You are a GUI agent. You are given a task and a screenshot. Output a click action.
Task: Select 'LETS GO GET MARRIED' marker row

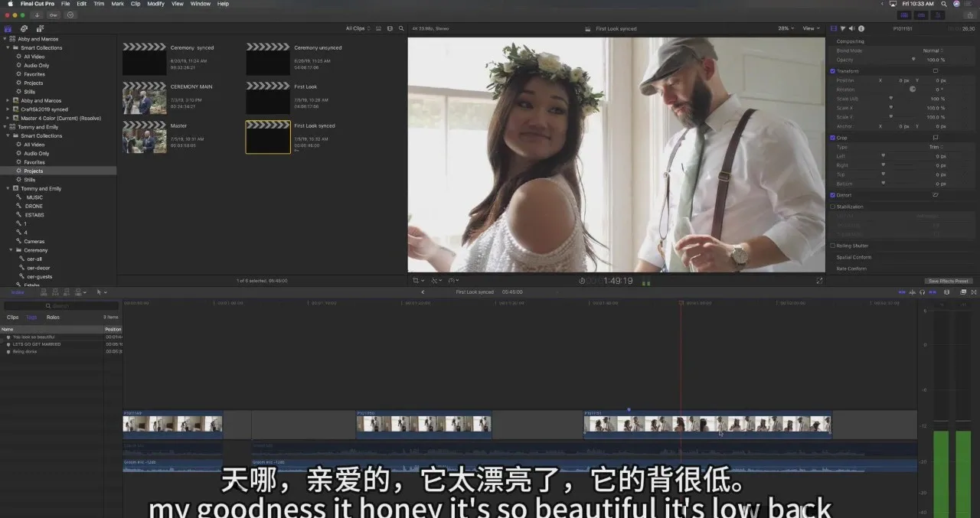pos(61,344)
